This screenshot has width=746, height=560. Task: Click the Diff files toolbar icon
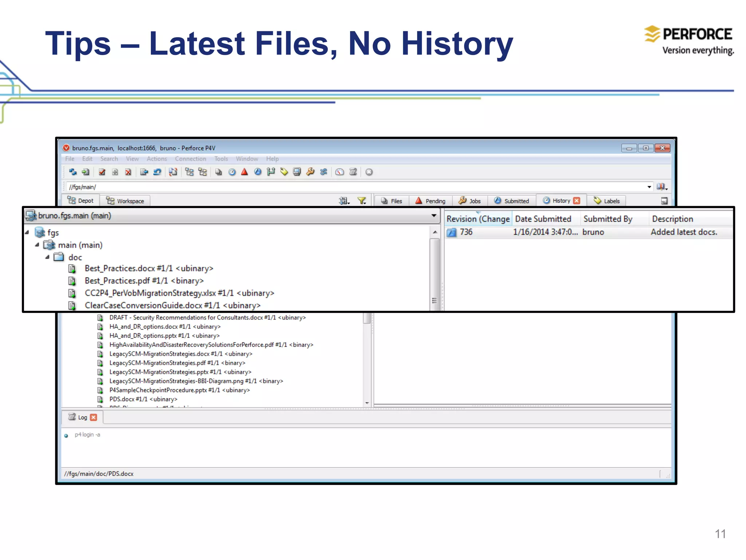(x=173, y=172)
